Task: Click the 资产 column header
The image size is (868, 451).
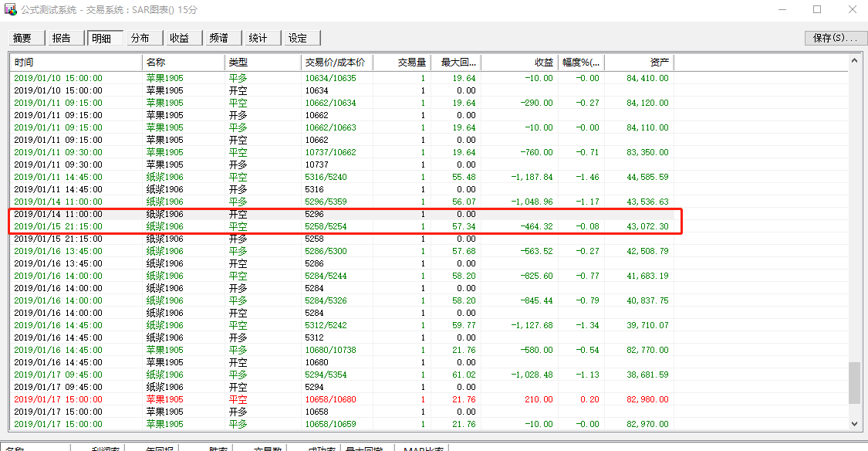Action: tap(639, 63)
